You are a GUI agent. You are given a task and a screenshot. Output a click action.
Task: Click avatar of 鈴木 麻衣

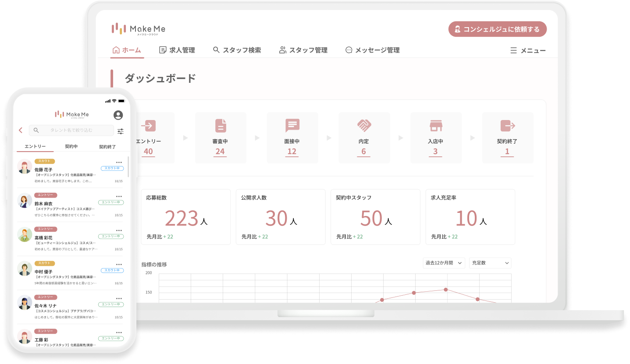(25, 201)
